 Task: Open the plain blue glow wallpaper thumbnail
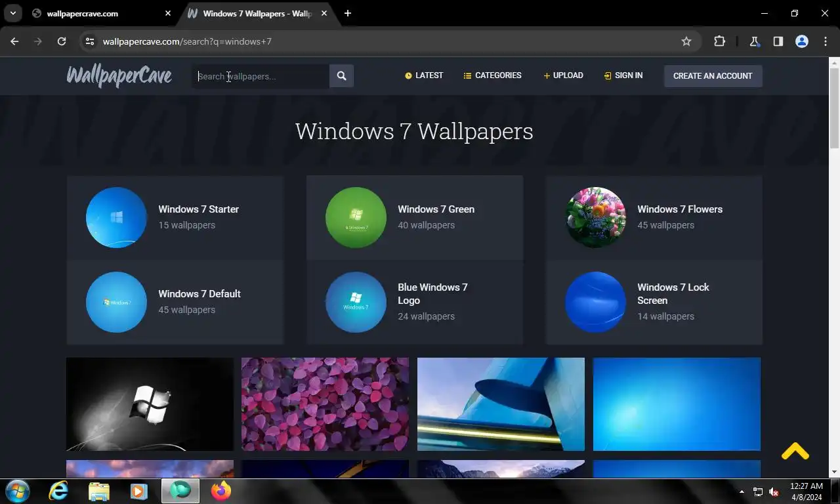coord(677,404)
